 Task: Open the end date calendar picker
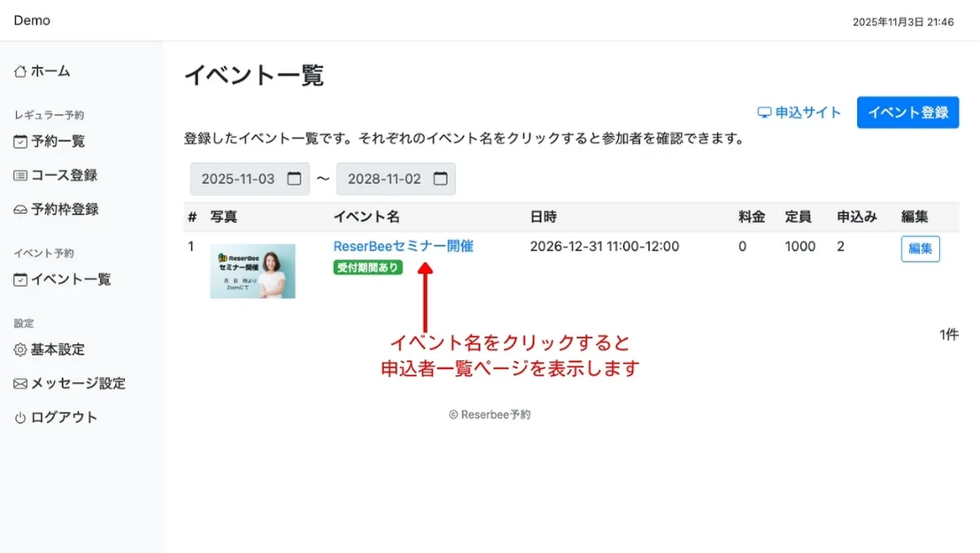click(x=440, y=179)
